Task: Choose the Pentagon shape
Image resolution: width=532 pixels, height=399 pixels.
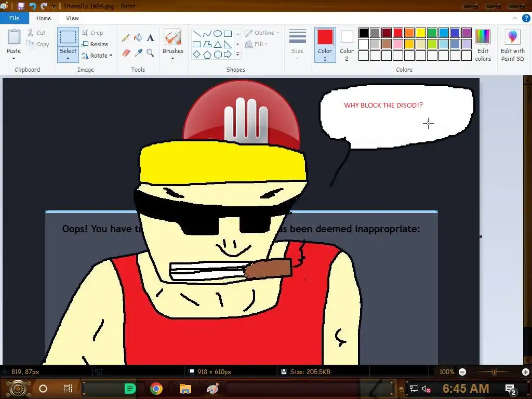Action: (x=207, y=54)
